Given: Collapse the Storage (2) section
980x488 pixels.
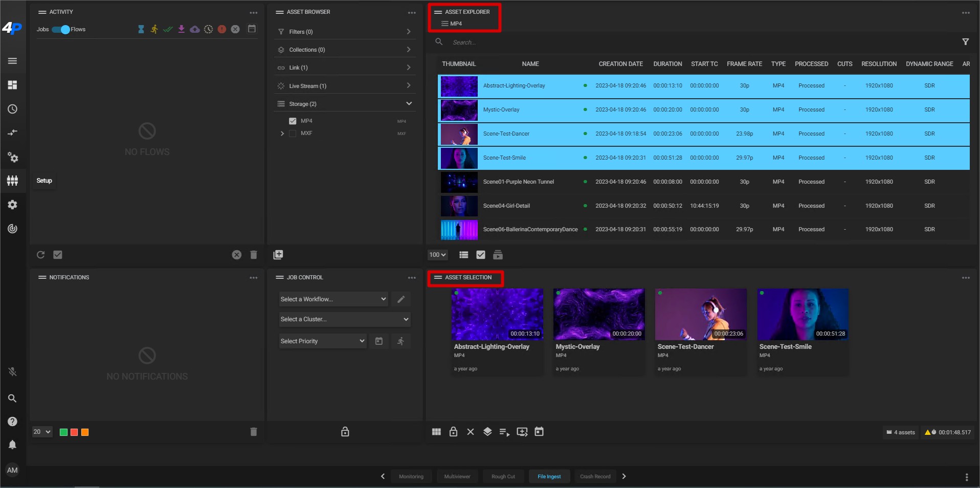Looking at the screenshot, I should point(345,104).
